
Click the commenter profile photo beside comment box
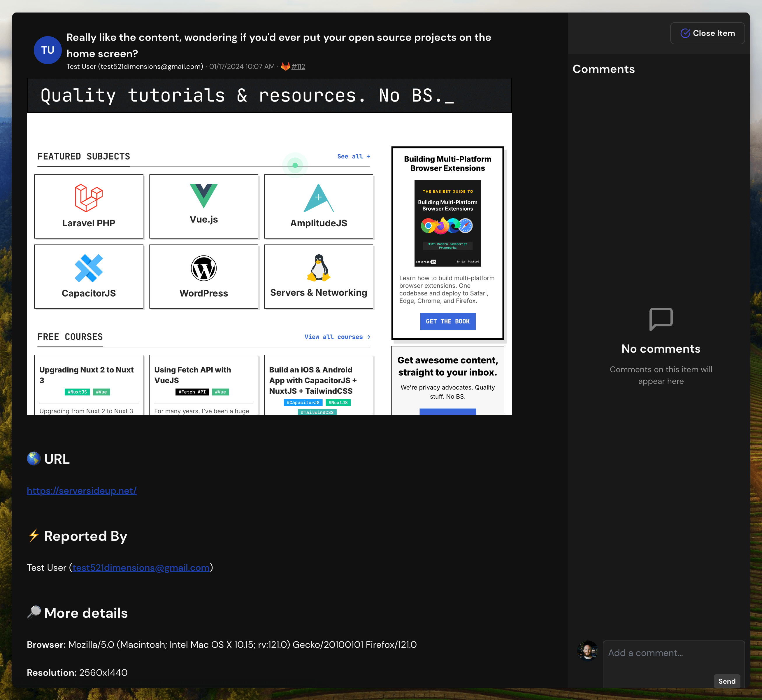(x=587, y=651)
